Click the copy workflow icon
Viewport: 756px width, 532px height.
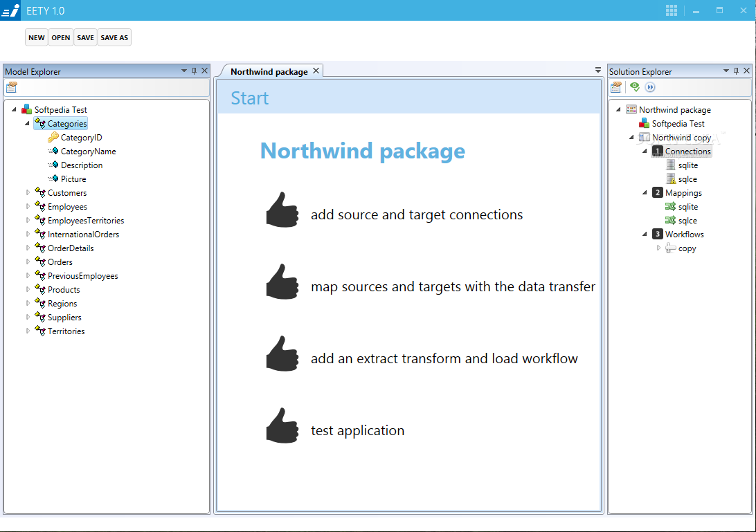coord(671,248)
